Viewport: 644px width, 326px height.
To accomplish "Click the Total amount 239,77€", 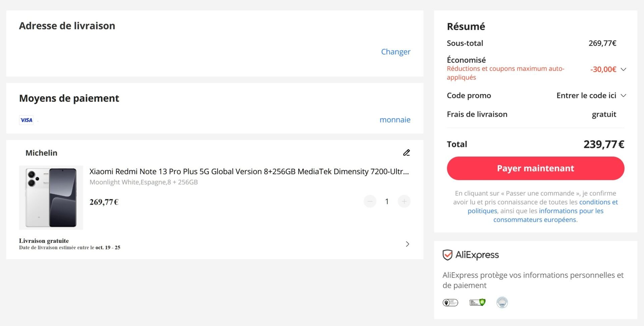I will point(604,144).
